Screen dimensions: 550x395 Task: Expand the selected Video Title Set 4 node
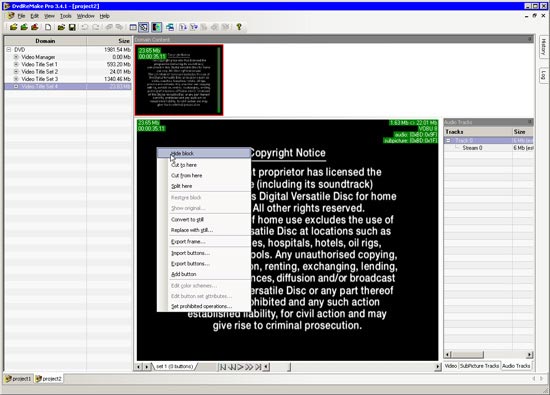[x=16, y=86]
